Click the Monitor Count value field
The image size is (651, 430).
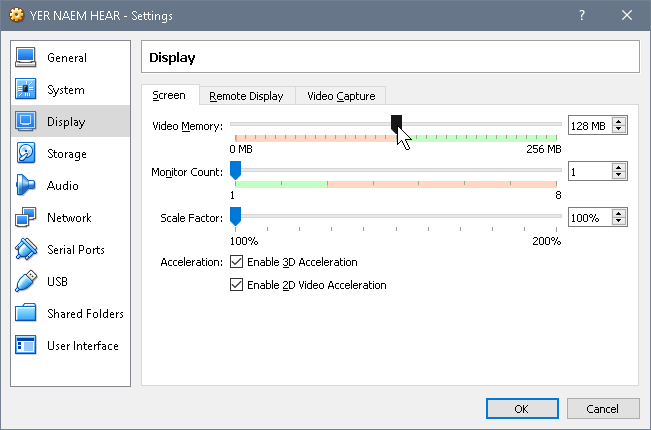tap(590, 171)
